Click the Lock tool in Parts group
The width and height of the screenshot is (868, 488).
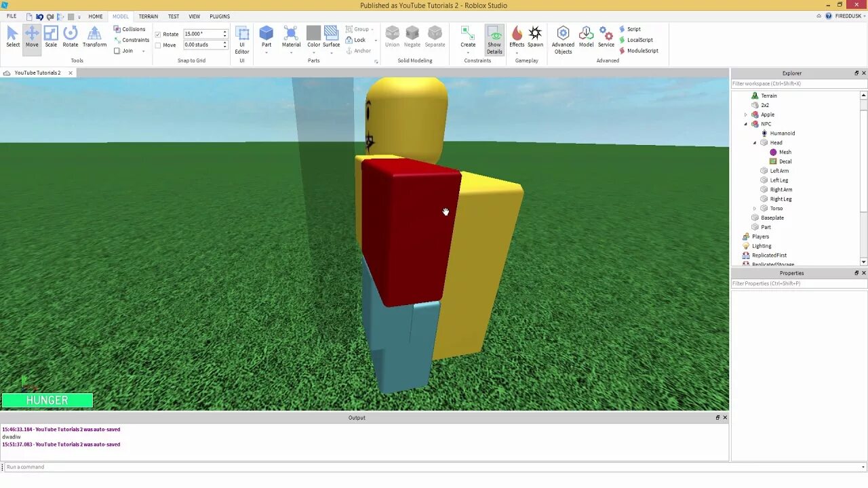click(355, 40)
